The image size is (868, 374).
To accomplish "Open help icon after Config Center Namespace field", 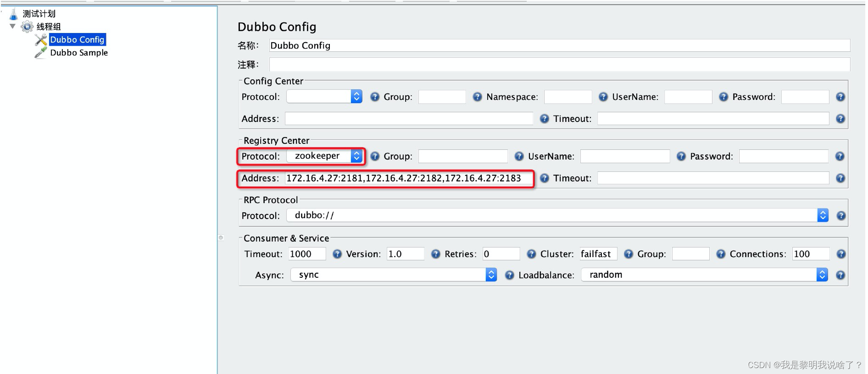I will click(603, 97).
